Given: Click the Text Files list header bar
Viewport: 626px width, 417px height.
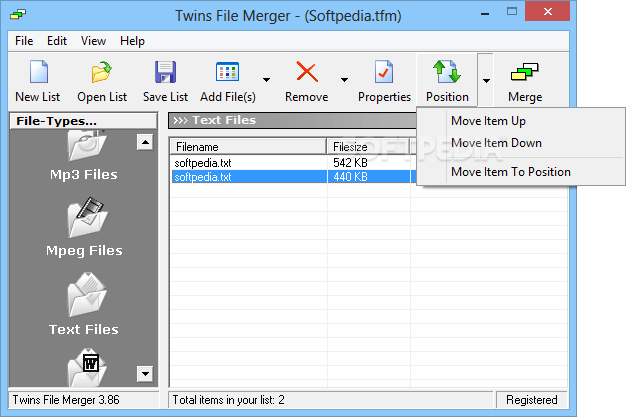Looking at the screenshot, I should [292, 120].
